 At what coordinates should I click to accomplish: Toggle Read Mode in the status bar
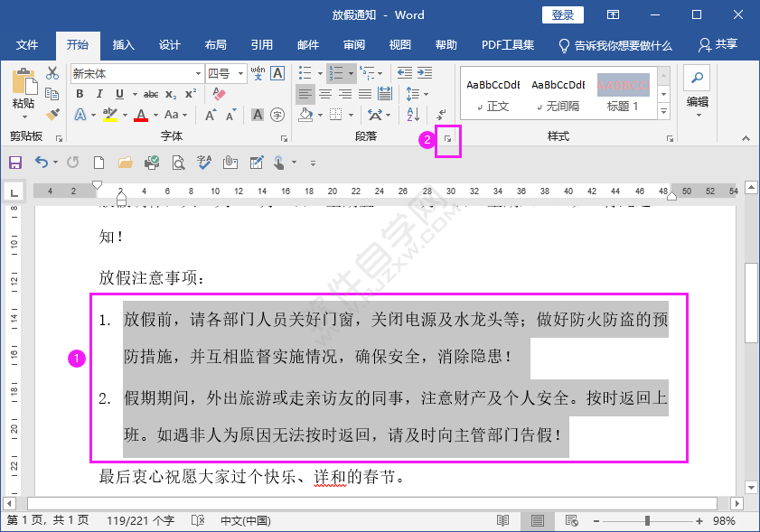[x=501, y=519]
